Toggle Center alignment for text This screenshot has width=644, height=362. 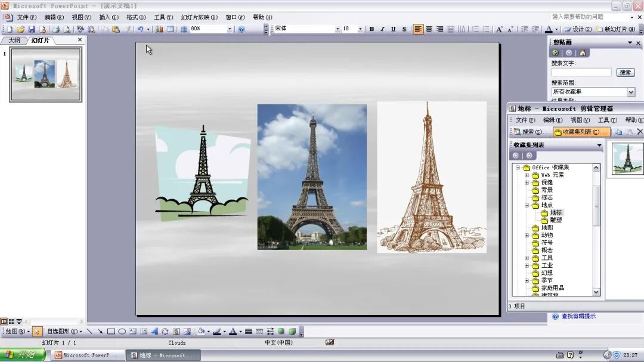(429, 29)
